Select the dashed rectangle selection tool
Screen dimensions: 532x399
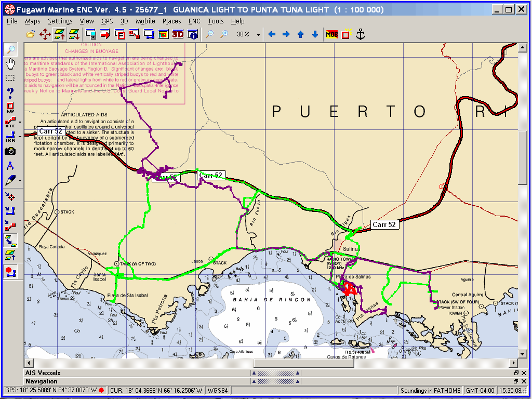(10, 78)
